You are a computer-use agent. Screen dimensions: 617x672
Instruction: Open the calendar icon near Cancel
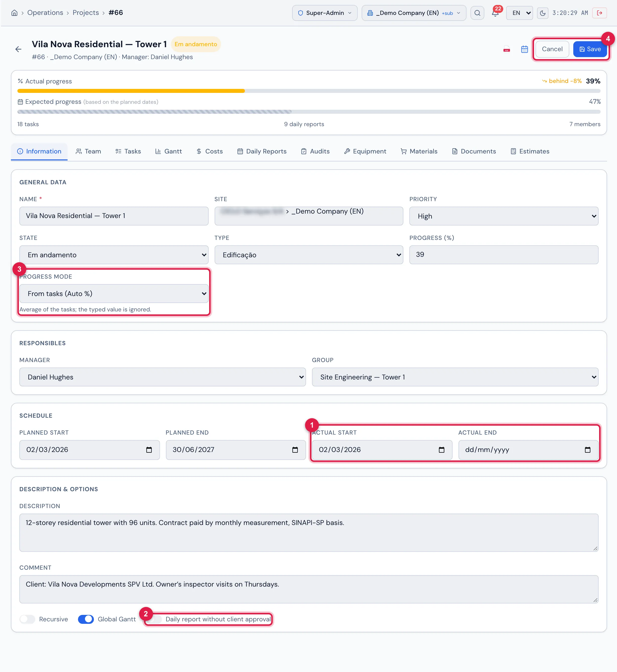(524, 49)
